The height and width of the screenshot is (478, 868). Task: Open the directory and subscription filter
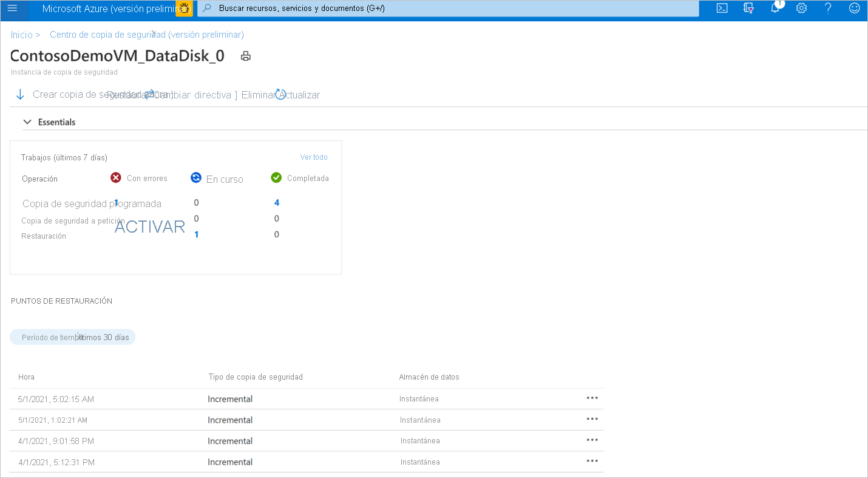[748, 9]
